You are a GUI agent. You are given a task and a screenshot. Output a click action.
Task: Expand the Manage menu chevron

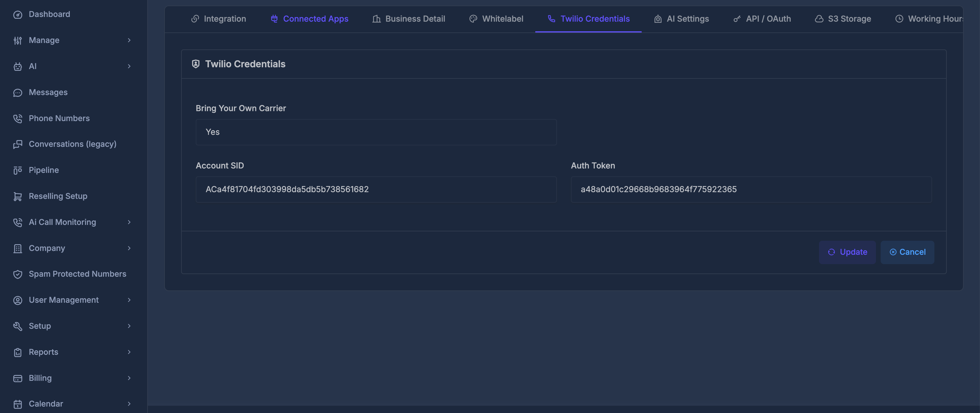(129, 40)
